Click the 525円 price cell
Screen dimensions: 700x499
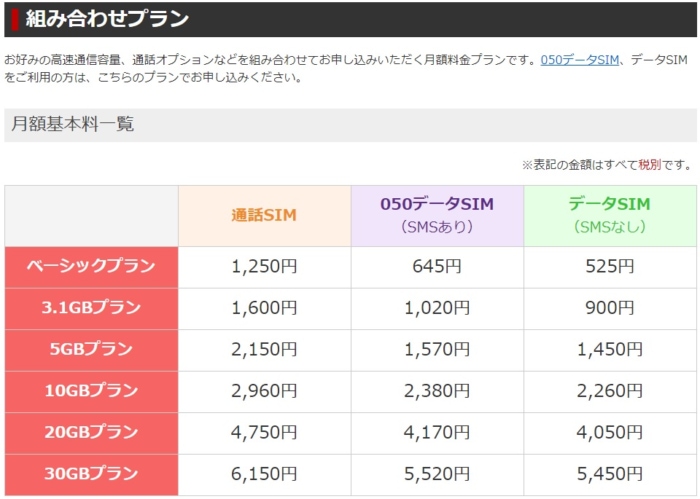pos(610,267)
